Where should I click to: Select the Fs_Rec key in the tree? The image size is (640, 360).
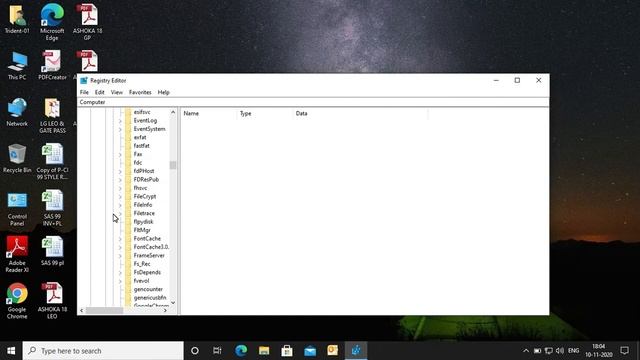click(142, 264)
